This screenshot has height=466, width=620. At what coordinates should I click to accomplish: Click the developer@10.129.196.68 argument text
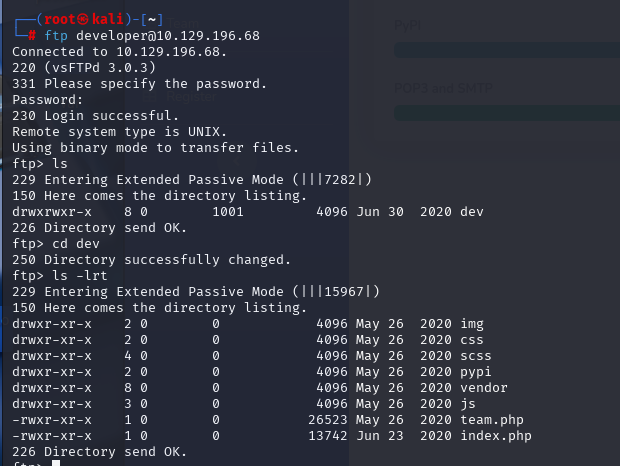tap(168, 36)
